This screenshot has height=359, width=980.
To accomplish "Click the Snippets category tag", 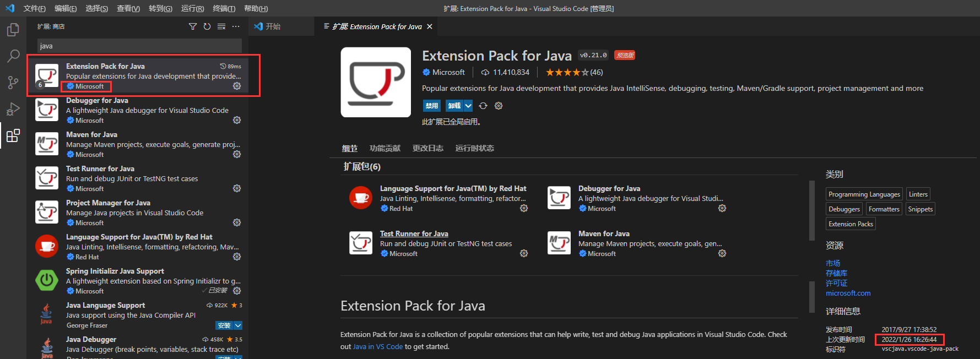I will point(921,209).
